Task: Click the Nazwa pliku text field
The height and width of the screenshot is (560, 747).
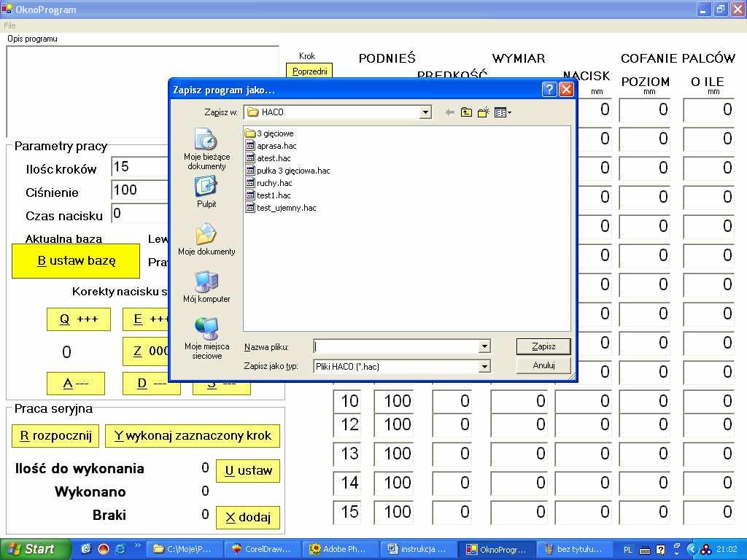Action: tap(396, 346)
